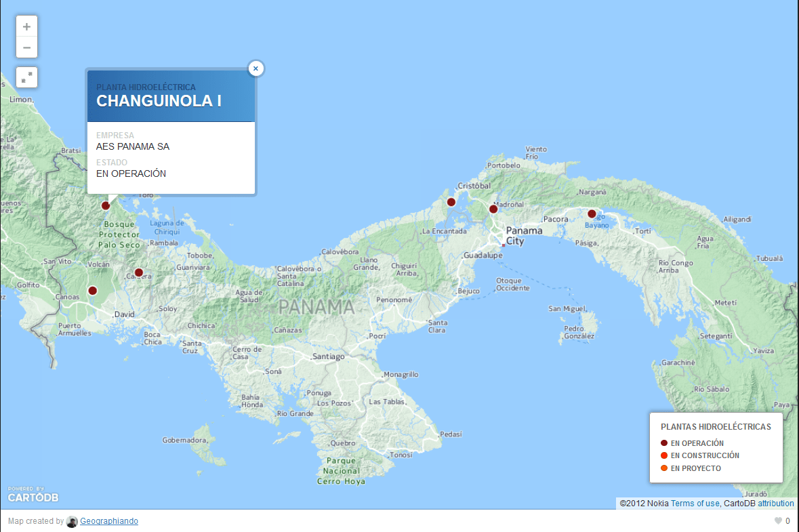Click the Parque Nacional Cerro Hoya label
The width and height of the screenshot is (799, 532).
point(341,471)
